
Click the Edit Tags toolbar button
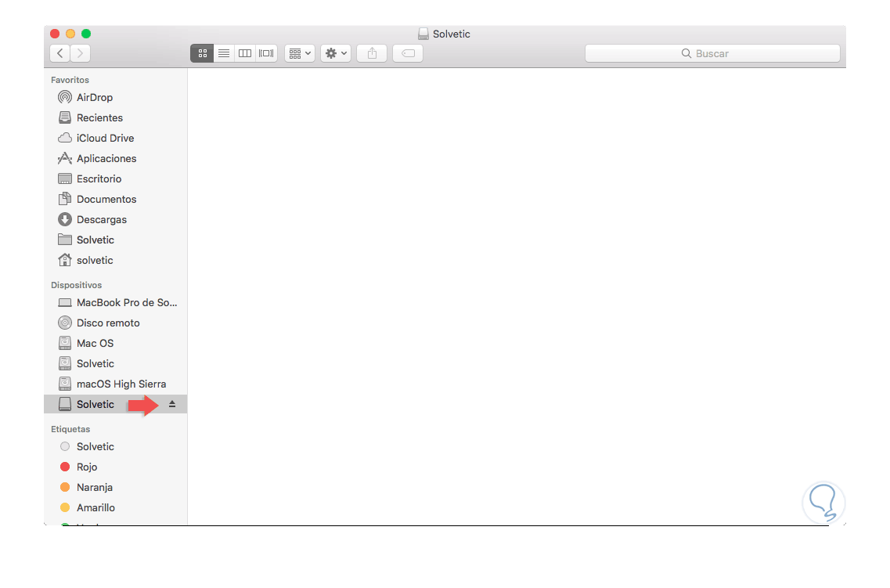point(408,53)
